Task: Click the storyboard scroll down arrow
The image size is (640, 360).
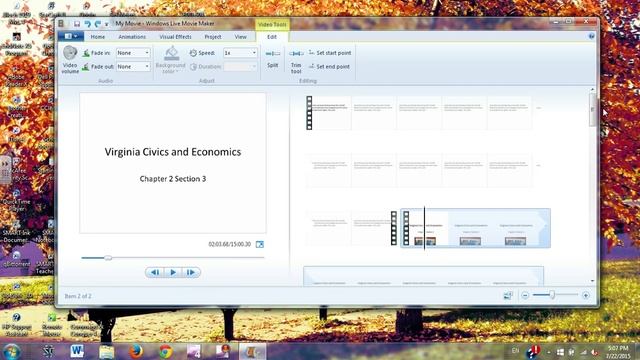Action: (592, 281)
